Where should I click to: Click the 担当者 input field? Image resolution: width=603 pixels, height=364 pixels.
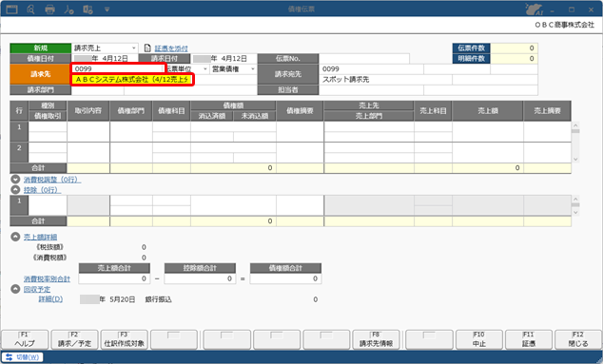(371, 90)
